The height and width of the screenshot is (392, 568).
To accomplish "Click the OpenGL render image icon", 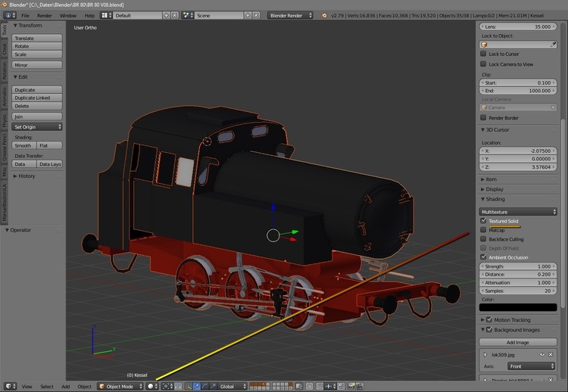I will 351,386.
